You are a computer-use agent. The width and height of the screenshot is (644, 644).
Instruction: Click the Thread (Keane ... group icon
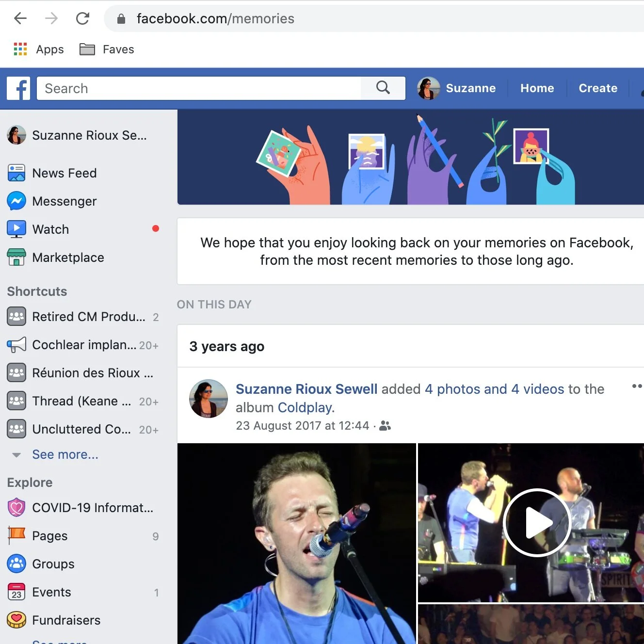[16, 401]
